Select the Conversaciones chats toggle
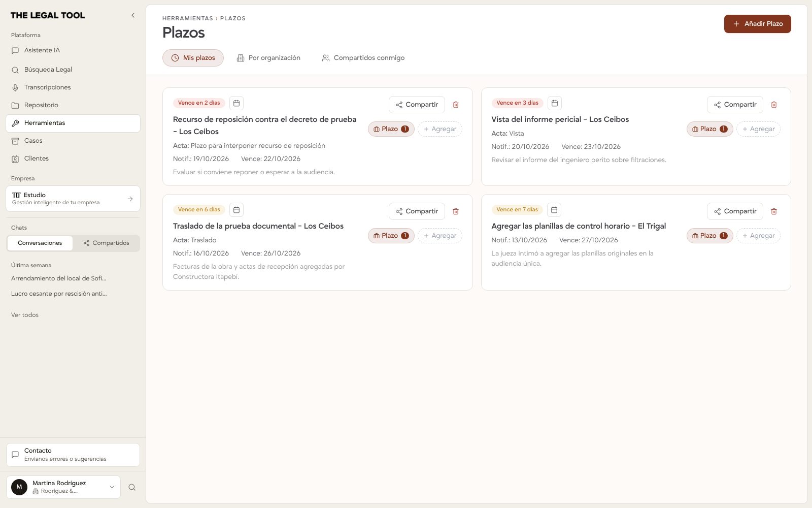 point(40,243)
